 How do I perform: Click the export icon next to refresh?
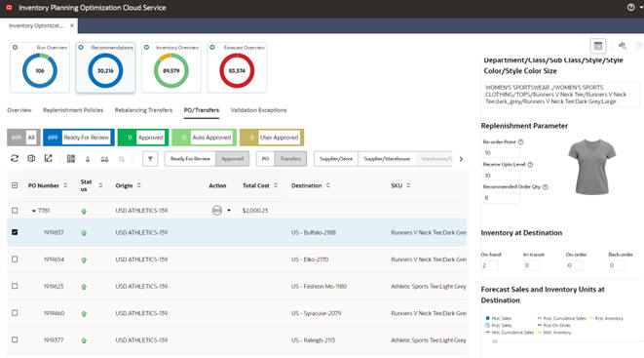click(x=31, y=158)
